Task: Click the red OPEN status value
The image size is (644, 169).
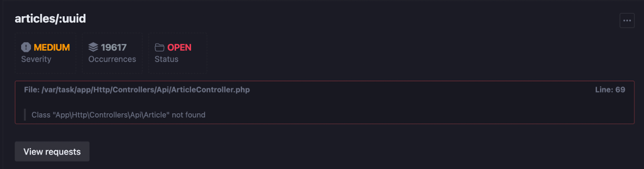Action: click(179, 47)
